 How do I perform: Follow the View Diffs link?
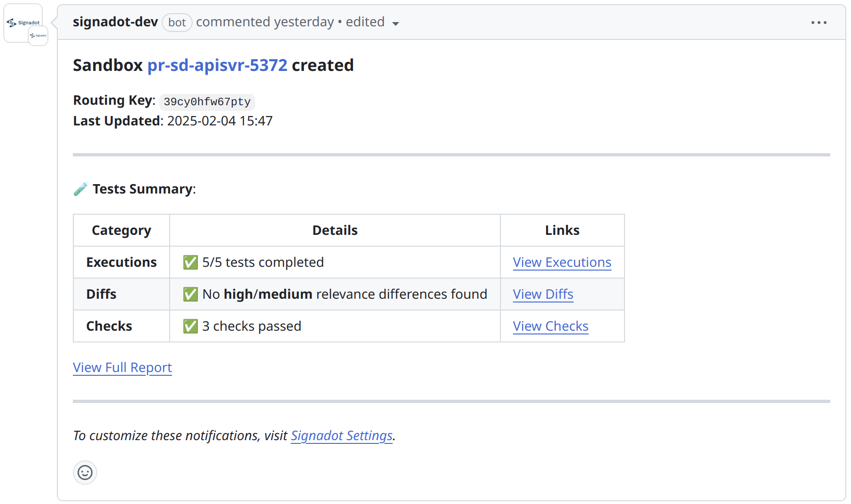click(543, 294)
